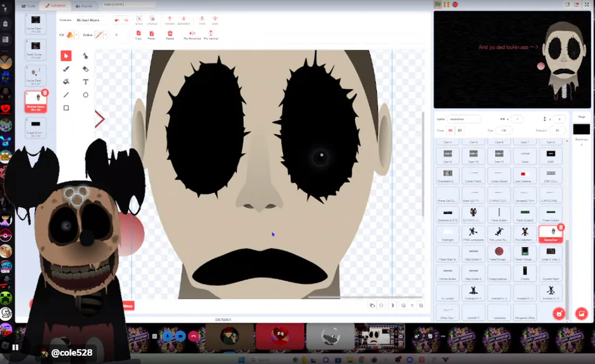Pause the project with the orange pause button
This screenshot has height=364, width=595.
coord(446,5)
